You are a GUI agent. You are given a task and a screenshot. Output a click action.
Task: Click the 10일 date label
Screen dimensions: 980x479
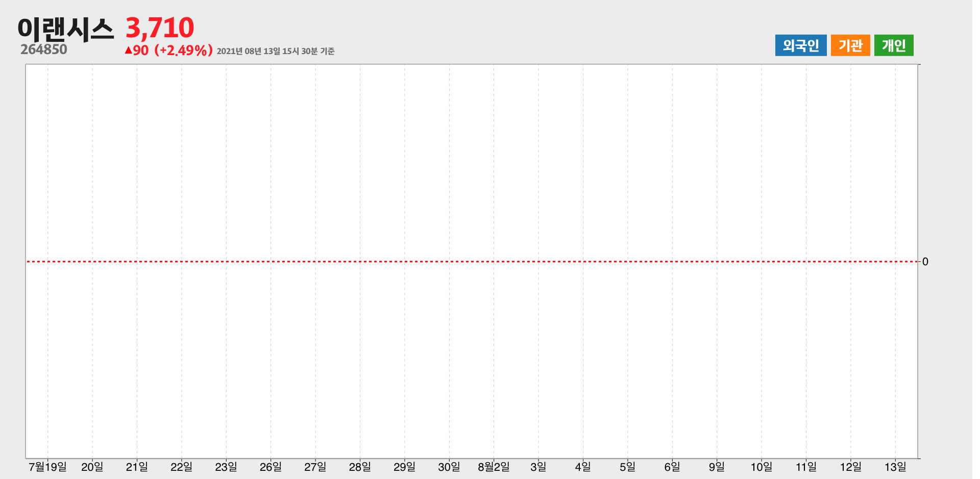762,467
